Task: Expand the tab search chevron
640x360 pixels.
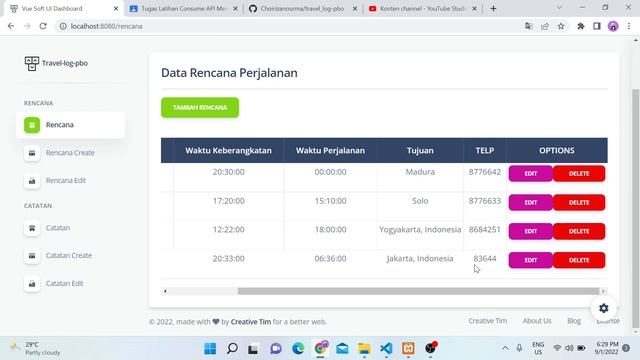Action: coord(560,8)
